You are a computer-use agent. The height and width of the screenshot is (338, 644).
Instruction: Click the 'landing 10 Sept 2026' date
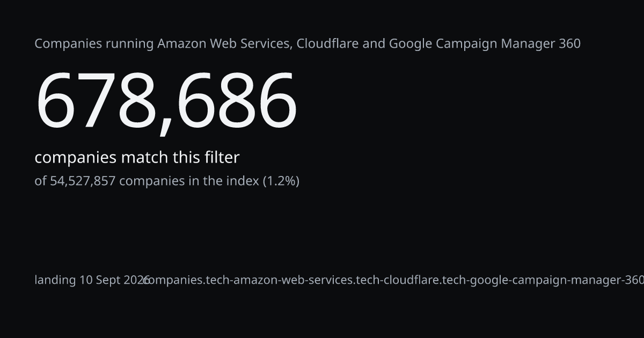click(x=92, y=280)
